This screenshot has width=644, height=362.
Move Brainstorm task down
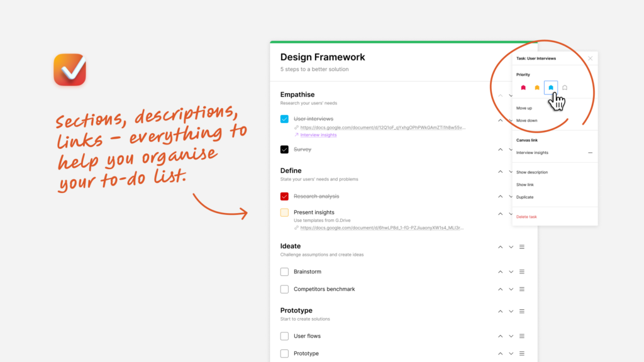pyautogui.click(x=511, y=271)
